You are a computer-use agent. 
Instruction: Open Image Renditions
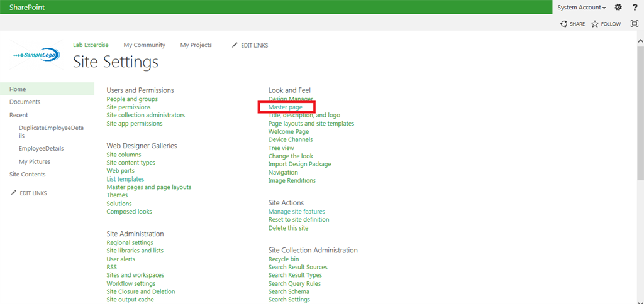(292, 180)
